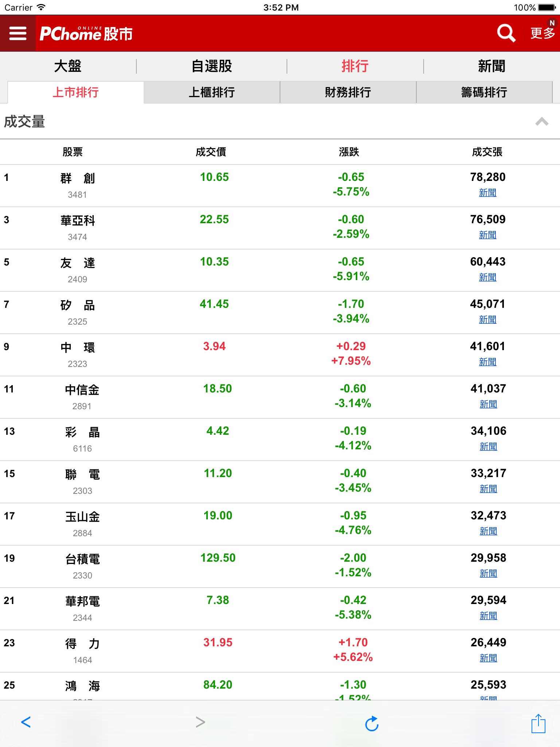This screenshot has height=747, width=560.
Task: Tap the forward navigation arrow
Action: point(200,722)
